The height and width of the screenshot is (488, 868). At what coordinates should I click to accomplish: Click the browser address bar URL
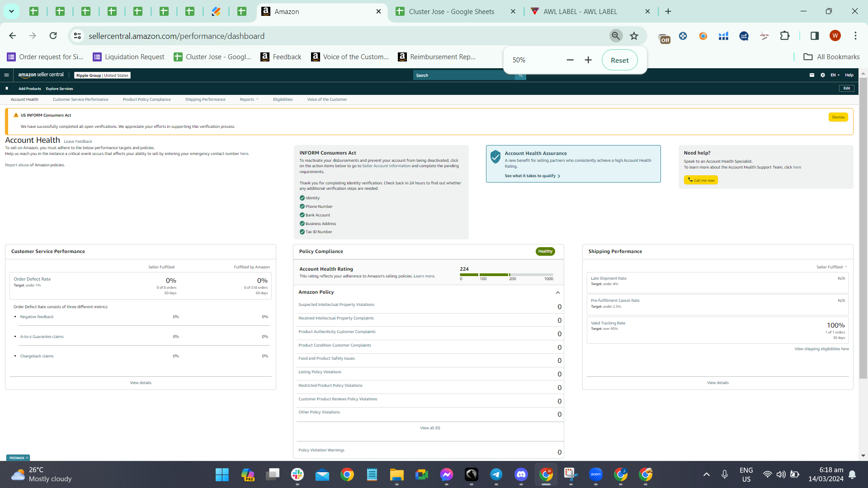tap(176, 36)
